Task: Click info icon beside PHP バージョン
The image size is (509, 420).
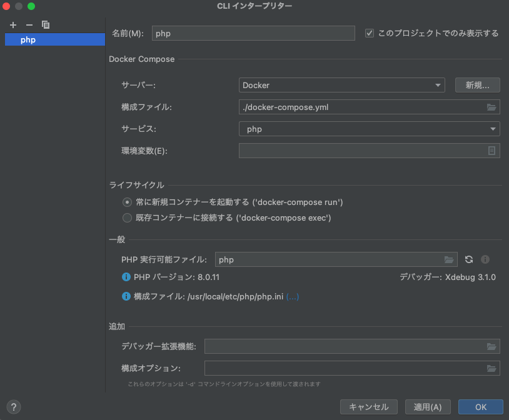Action: [126, 277]
